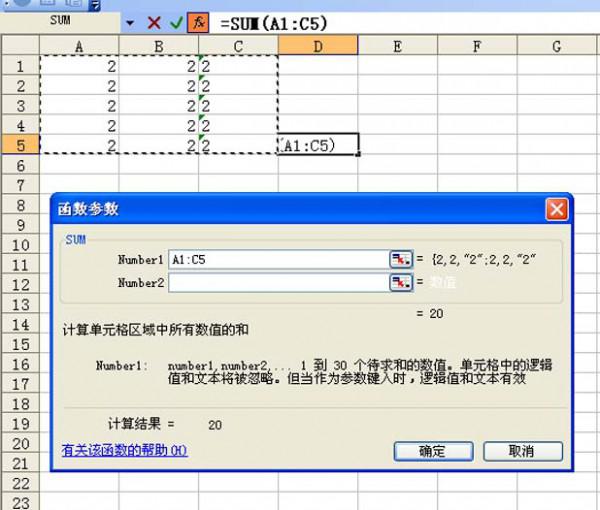Click empty cell G6
This screenshot has width=600, height=510.
point(557,165)
